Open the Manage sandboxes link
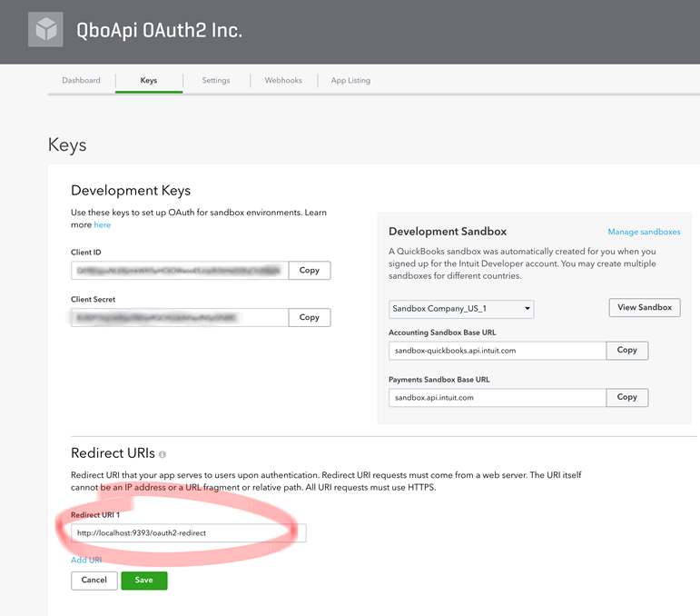Viewport: 700px width, 616px height. click(x=644, y=232)
